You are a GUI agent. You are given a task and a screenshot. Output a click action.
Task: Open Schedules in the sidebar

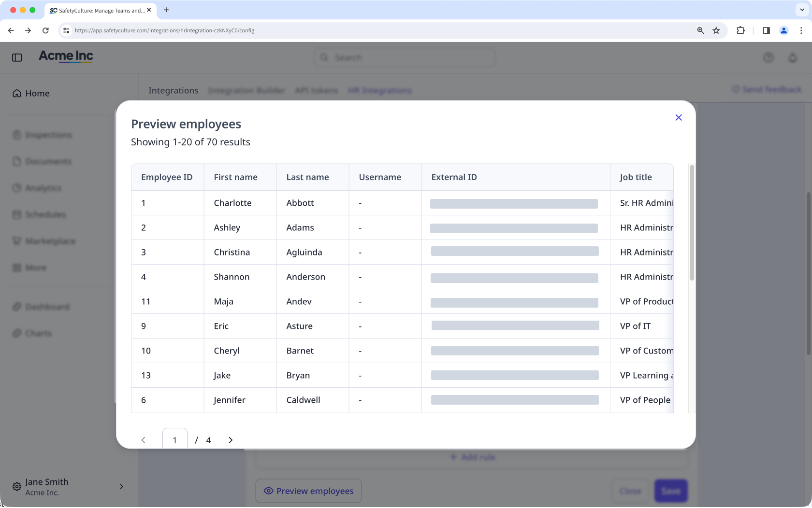pos(39,214)
